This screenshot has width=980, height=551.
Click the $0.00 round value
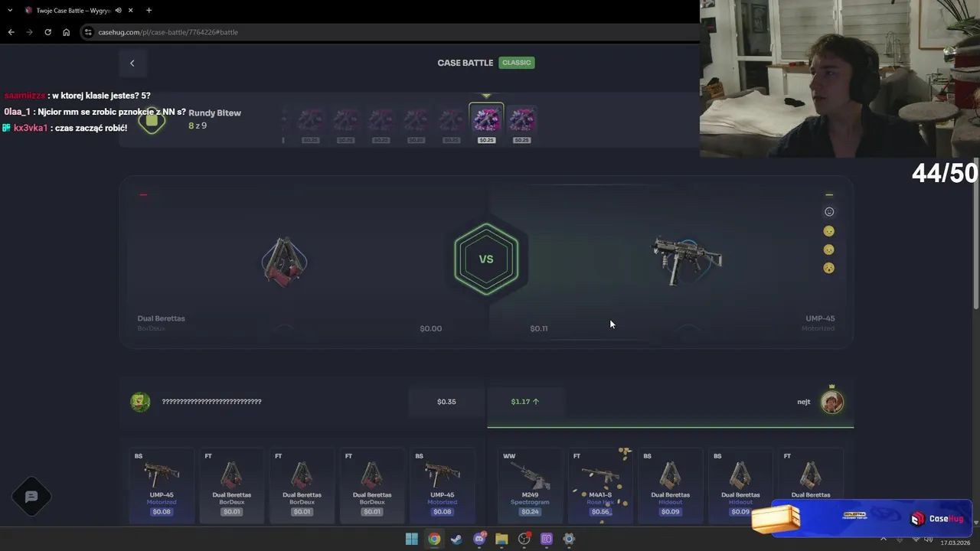(x=431, y=328)
